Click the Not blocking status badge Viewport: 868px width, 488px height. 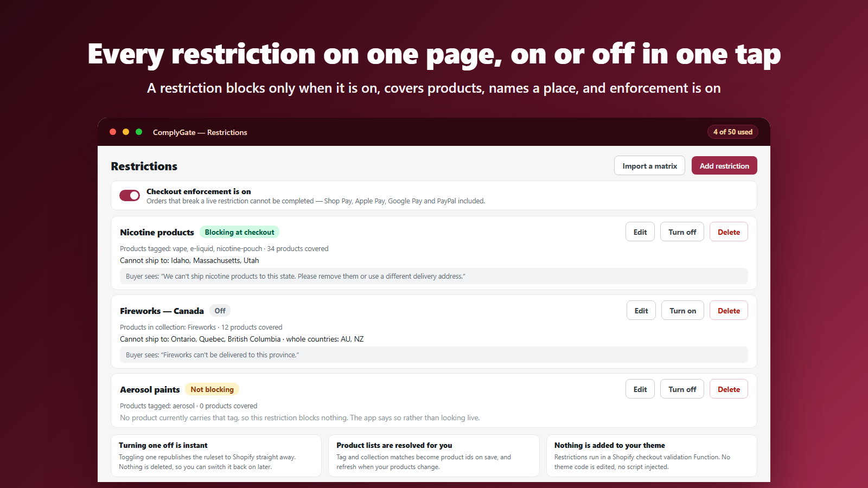[212, 389]
